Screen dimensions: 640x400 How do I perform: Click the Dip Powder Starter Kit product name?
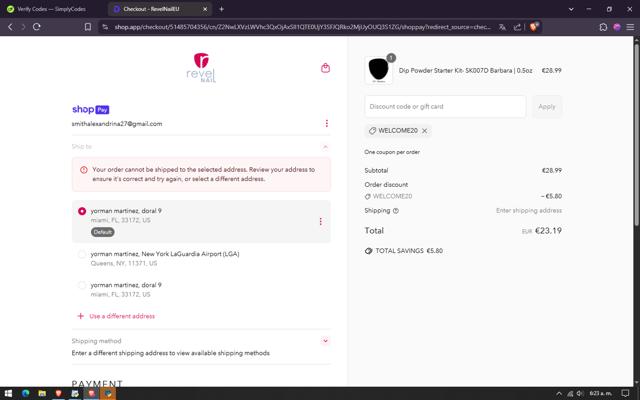point(465,71)
